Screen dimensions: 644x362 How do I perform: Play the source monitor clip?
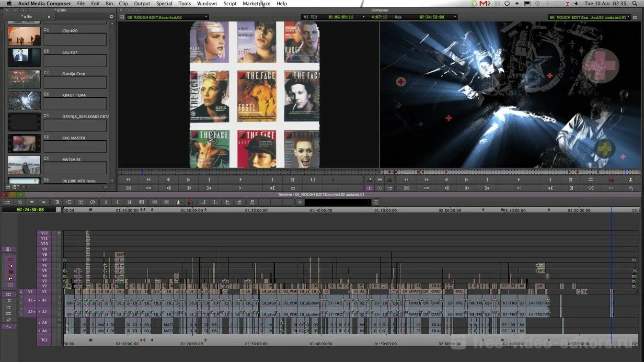tap(241, 180)
